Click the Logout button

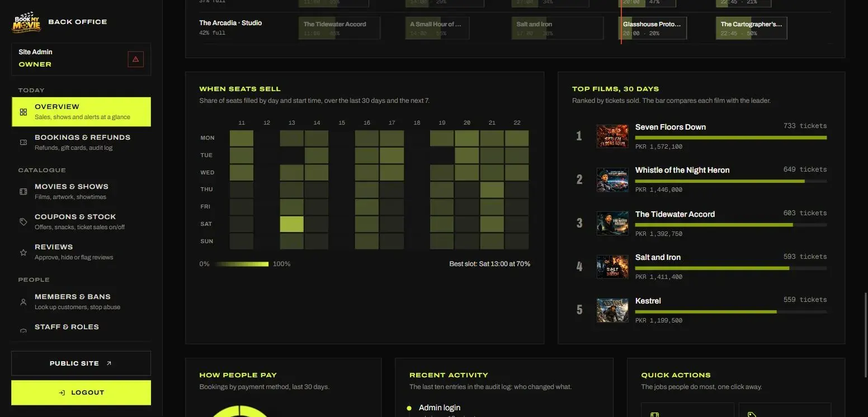pyautogui.click(x=81, y=392)
